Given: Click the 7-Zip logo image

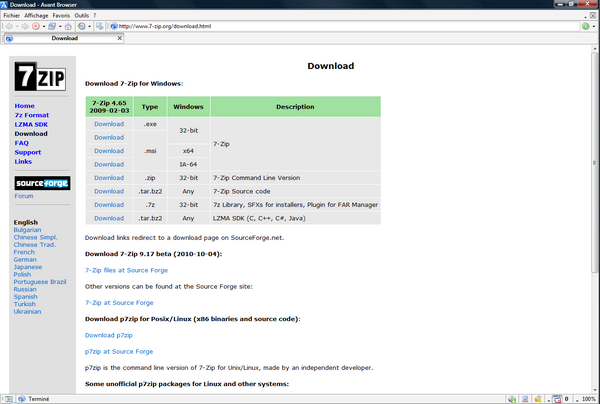Looking at the screenshot, I should tap(40, 76).
